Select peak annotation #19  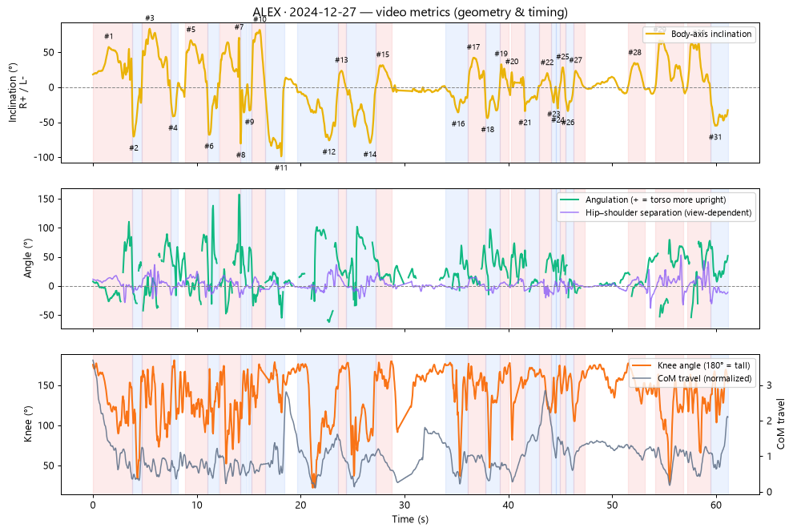501,54
